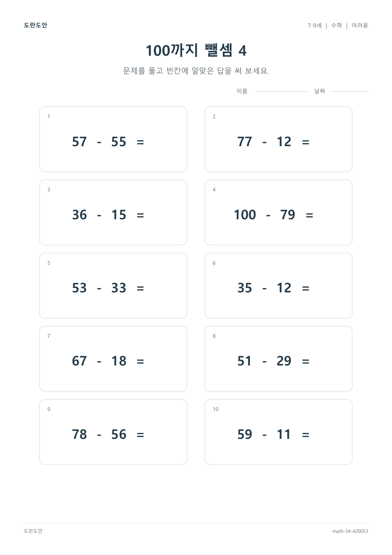
Task: Click the 78 - 56 problem box
Action: (113, 432)
